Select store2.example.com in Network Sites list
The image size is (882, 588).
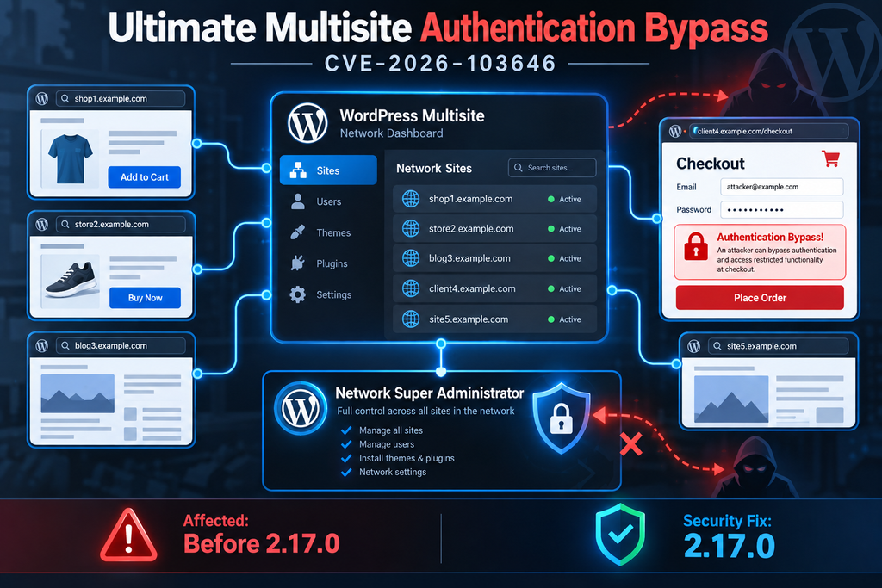click(x=494, y=228)
